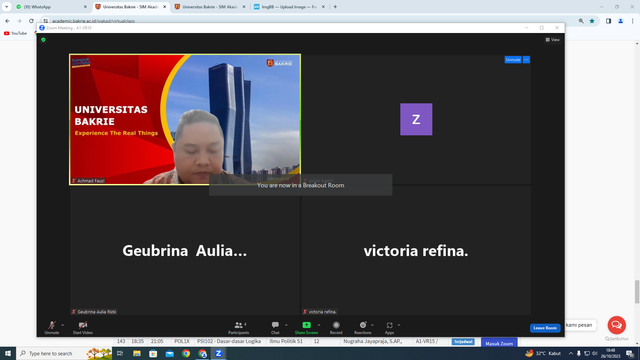
Task: Select victoria refina's participant tile
Action: click(416, 250)
